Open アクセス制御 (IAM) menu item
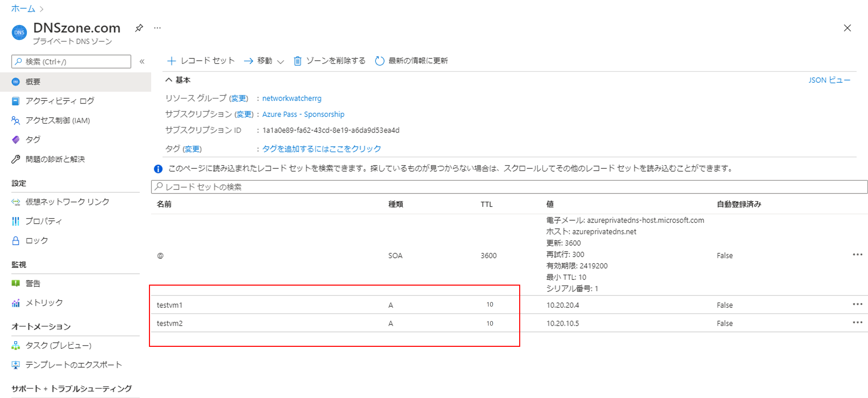The image size is (868, 398). 58,120
